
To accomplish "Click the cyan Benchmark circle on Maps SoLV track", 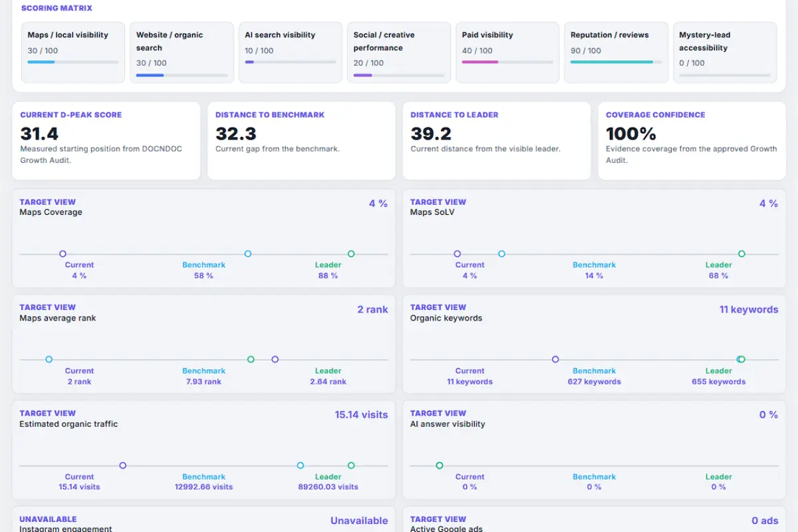I will (502, 254).
